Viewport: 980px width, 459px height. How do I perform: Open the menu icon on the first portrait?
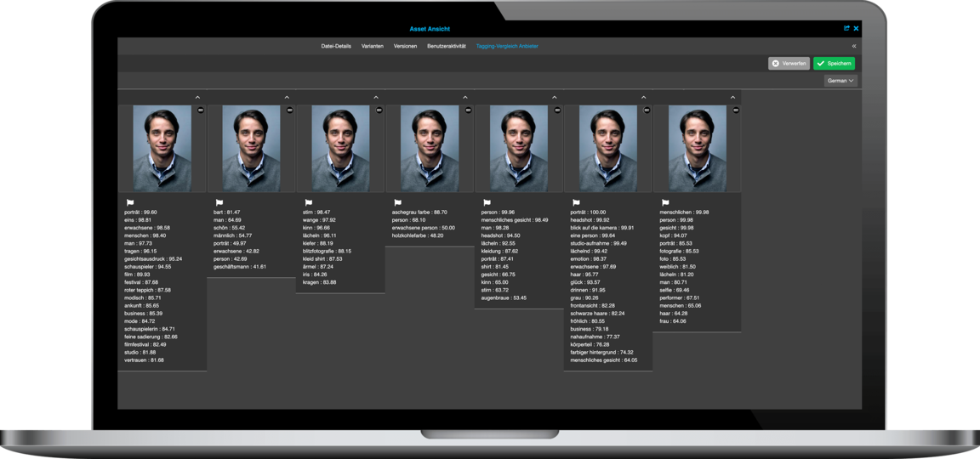pyautogui.click(x=201, y=110)
